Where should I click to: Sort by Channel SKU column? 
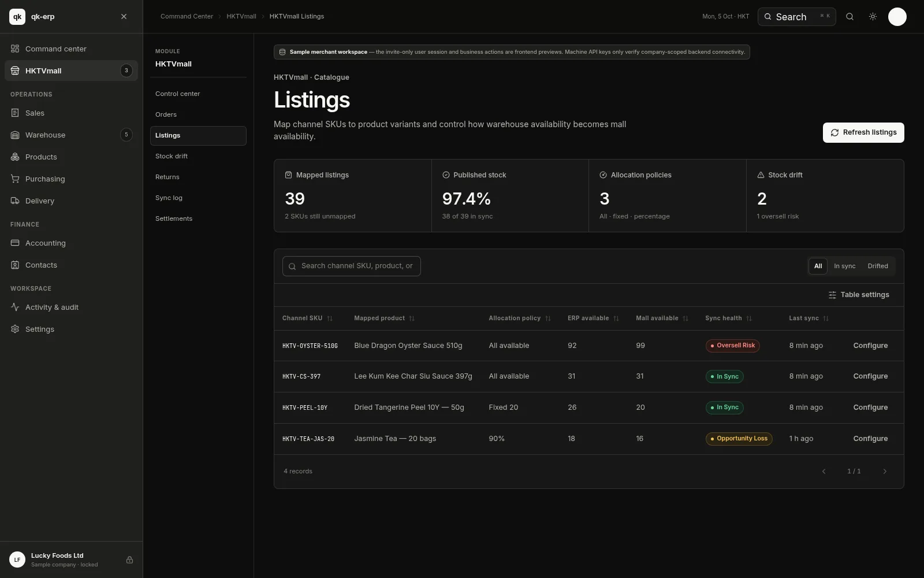[x=307, y=318]
